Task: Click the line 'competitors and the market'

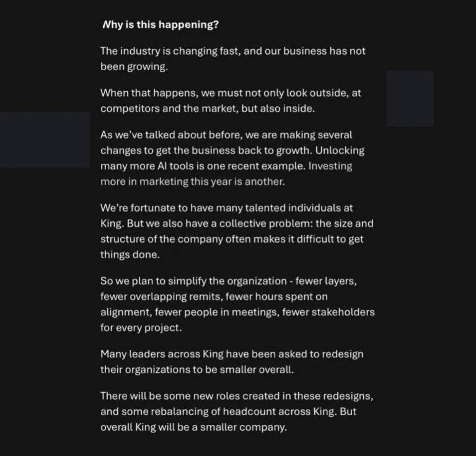Action: [x=208, y=109]
